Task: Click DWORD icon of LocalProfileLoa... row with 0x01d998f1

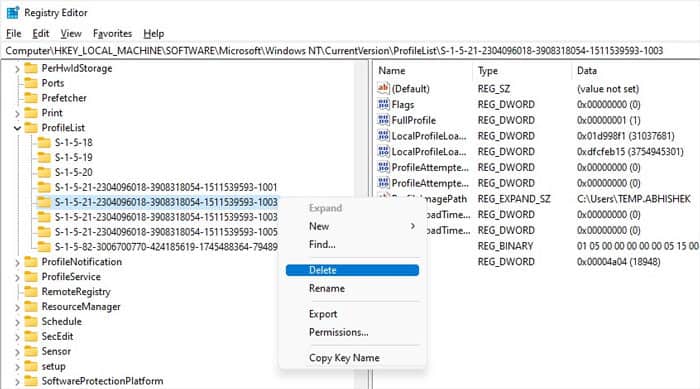Action: click(x=383, y=136)
